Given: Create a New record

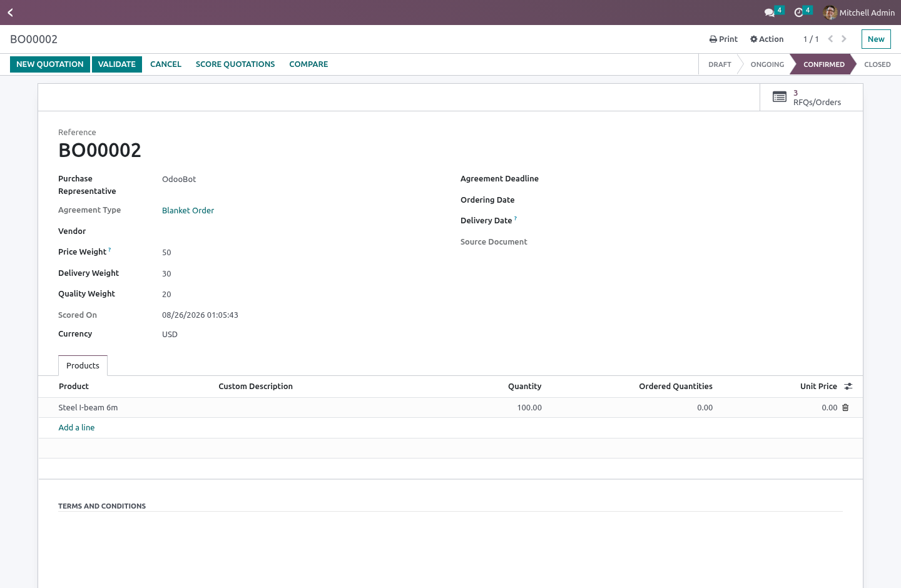Looking at the screenshot, I should pyautogui.click(x=876, y=39).
